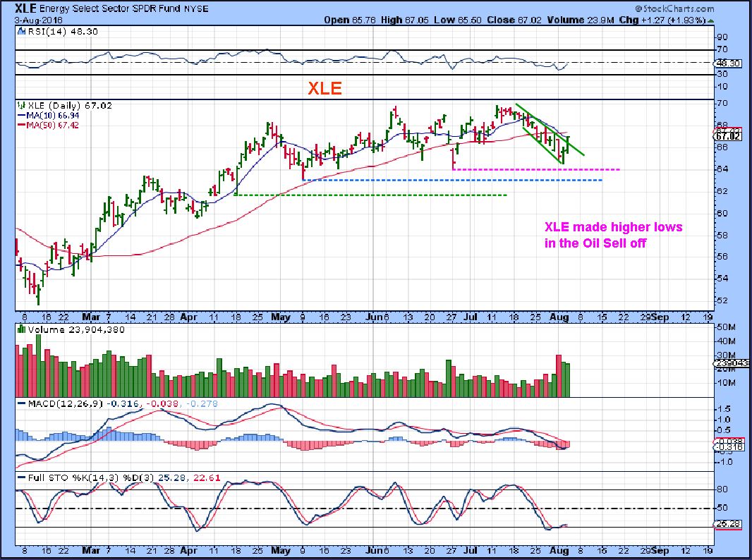The width and height of the screenshot is (752, 560).
Task: Click the "in the Oil Sell off" annotation line
Action: click(x=595, y=243)
